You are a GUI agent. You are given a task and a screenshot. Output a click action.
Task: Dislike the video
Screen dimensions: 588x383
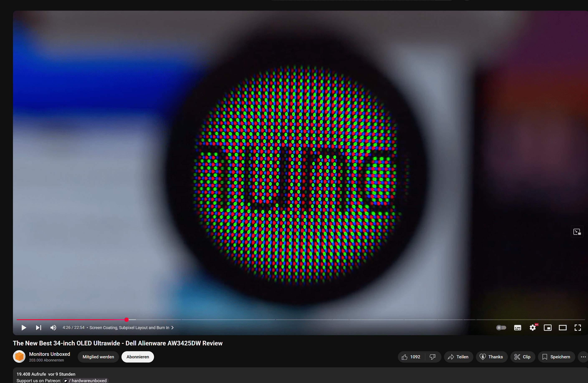(x=433, y=357)
